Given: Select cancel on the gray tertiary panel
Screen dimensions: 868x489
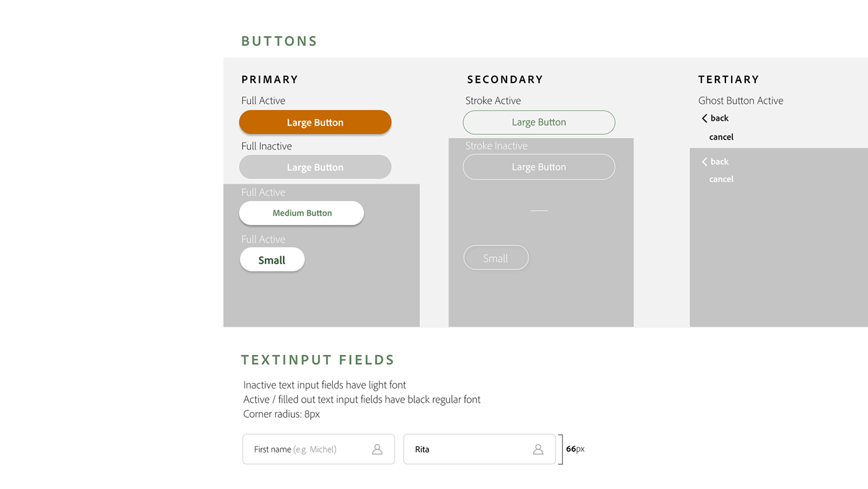Looking at the screenshot, I should [721, 179].
